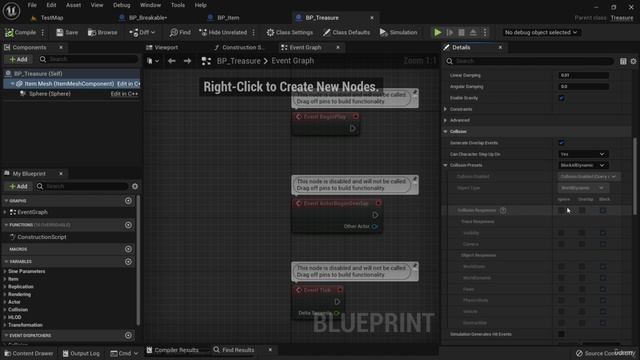Screen dimensions: 640x360
Task: Open Can Character Step Up On dropdown
Action: pyautogui.click(x=583, y=154)
